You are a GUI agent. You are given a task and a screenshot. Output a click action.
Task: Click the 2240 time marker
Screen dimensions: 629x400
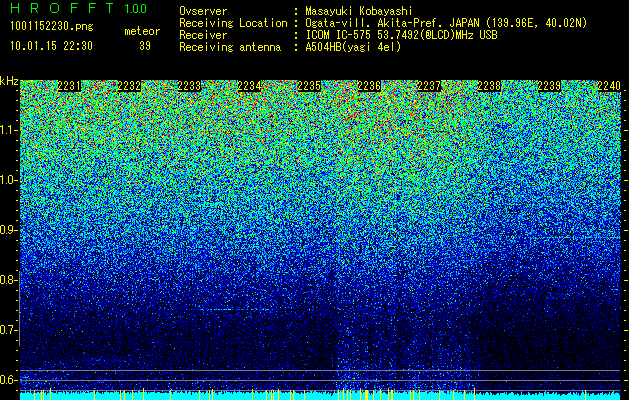(609, 86)
